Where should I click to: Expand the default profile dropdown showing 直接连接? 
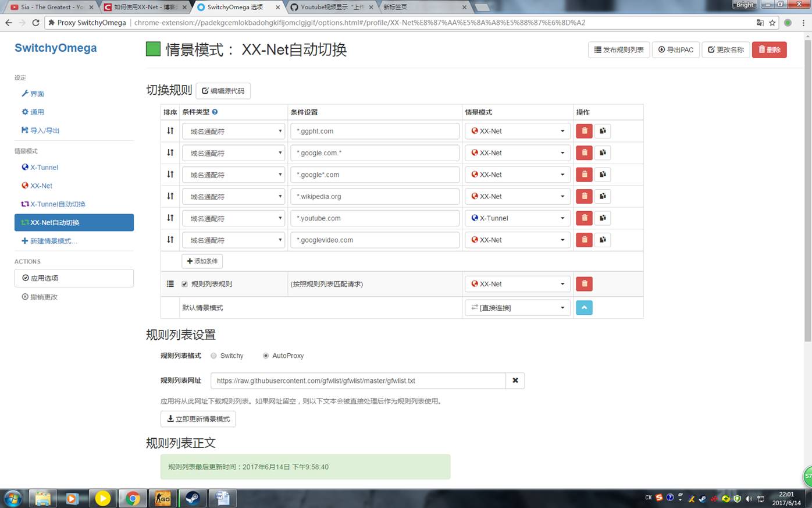coord(517,307)
